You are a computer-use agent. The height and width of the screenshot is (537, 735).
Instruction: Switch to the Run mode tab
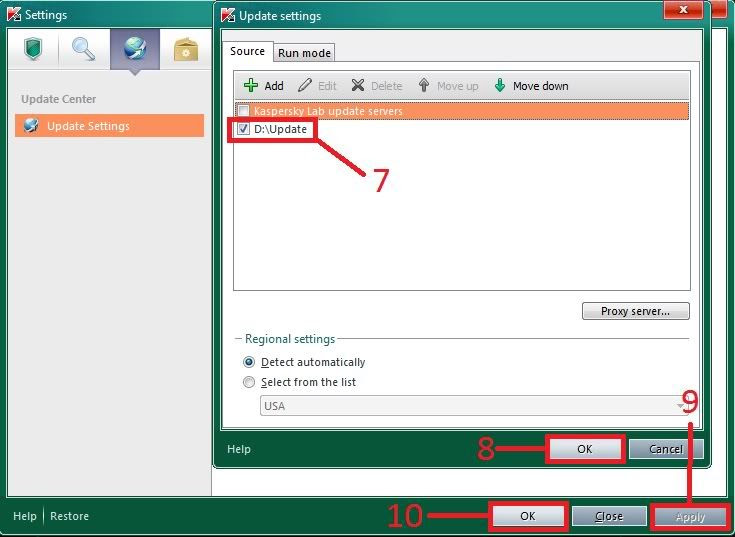tap(304, 53)
